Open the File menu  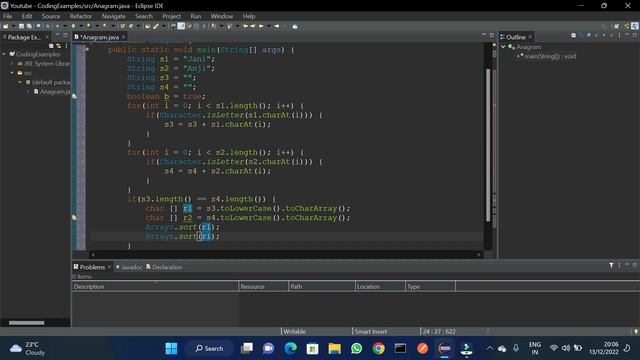pyautogui.click(x=7, y=16)
